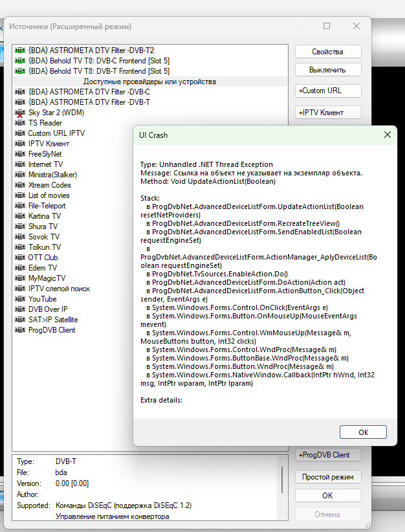Viewport: 405px width, 532px height.
Task: Click the Kartina TV provider icon
Action: pos(19,216)
